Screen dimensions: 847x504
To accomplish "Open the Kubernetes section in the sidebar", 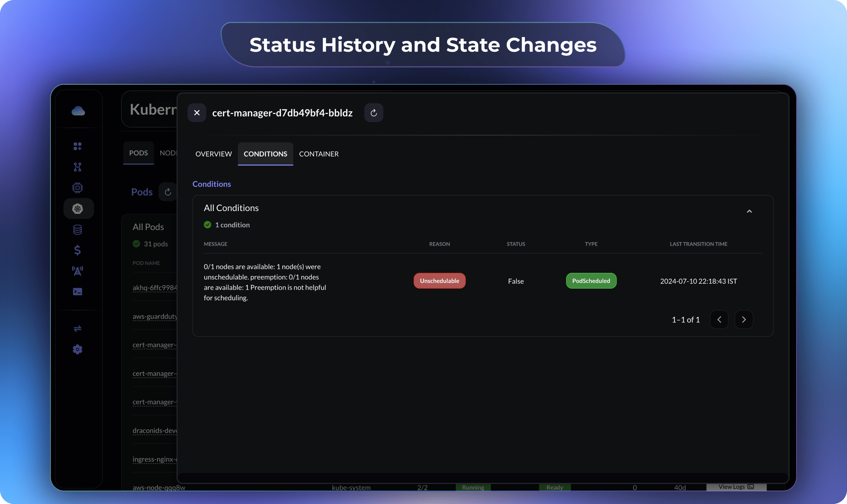I will point(78,208).
